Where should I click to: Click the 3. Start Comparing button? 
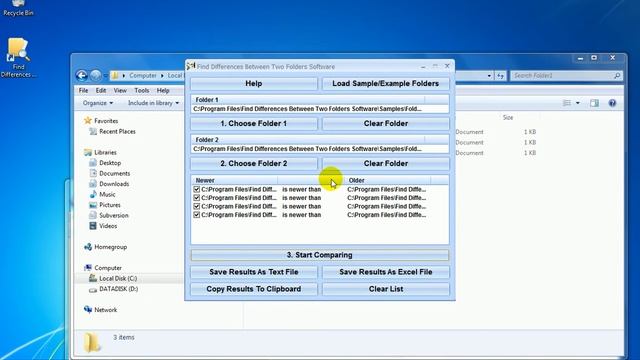(x=320, y=255)
